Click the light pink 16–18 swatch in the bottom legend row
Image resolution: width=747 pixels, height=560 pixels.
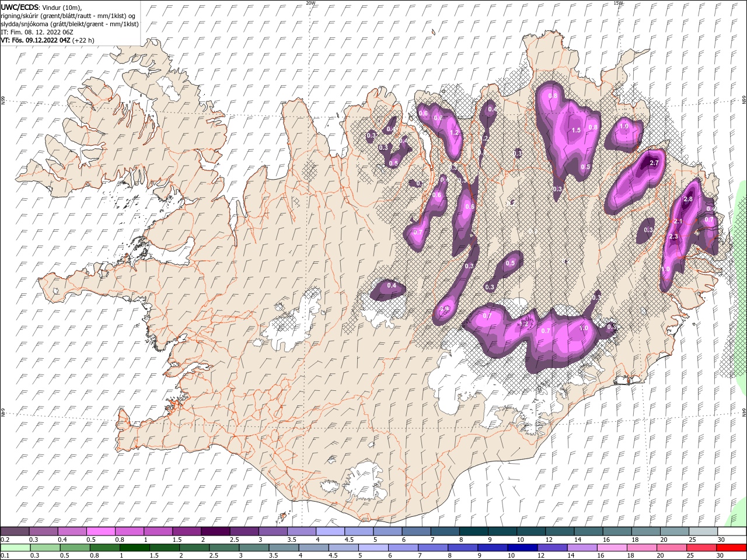613,548
